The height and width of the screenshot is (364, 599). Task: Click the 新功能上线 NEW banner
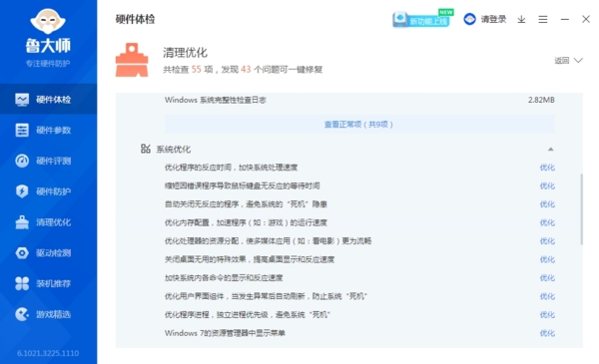point(423,18)
